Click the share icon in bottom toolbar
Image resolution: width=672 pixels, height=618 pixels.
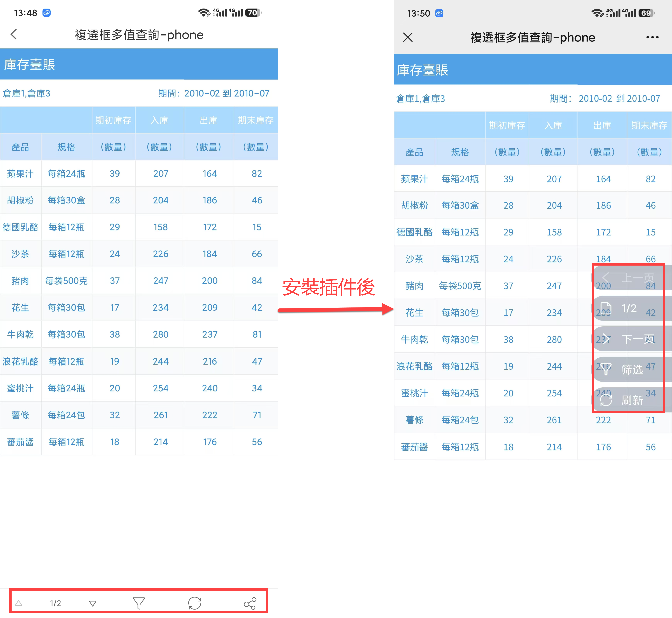click(250, 603)
